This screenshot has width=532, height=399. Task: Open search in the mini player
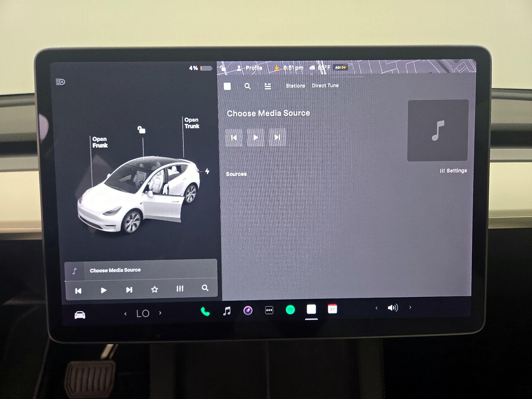click(x=205, y=288)
